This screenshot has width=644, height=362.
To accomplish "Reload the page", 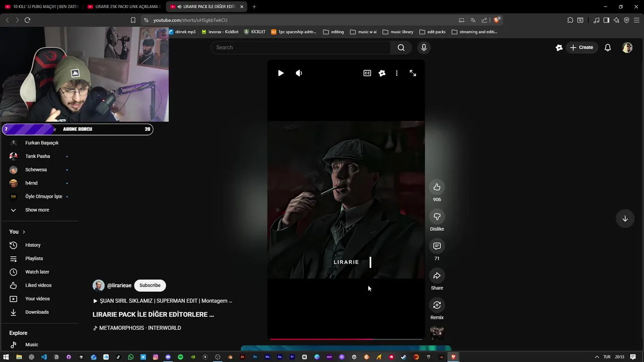I will pos(27,20).
